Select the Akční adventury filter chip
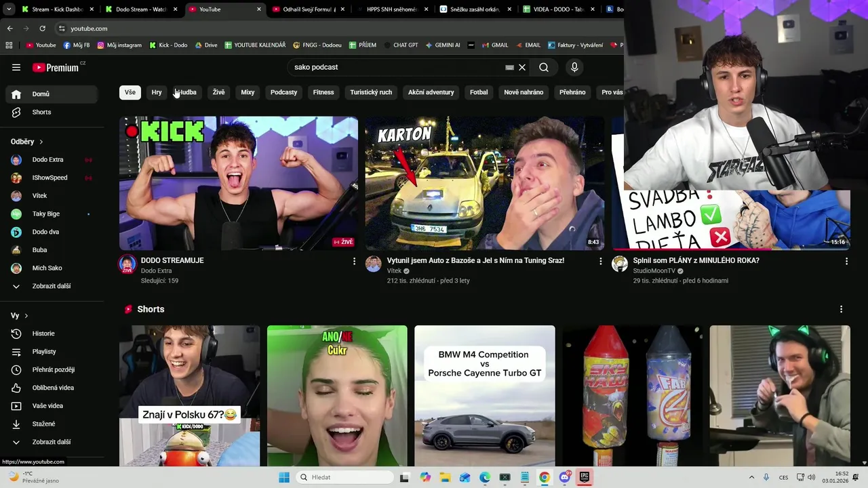This screenshot has height=488, width=868. 431,92
